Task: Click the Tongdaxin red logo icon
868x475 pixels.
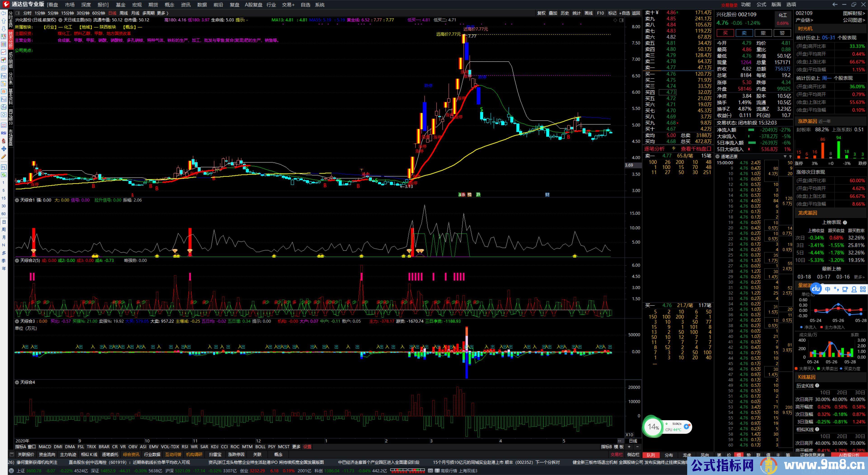Action: (6, 4)
